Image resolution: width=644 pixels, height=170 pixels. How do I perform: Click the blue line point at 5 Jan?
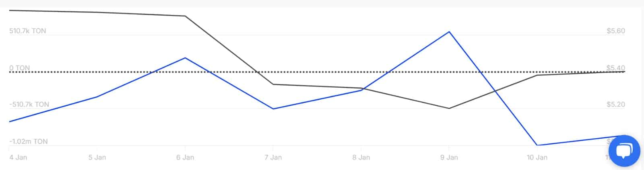coord(97,97)
